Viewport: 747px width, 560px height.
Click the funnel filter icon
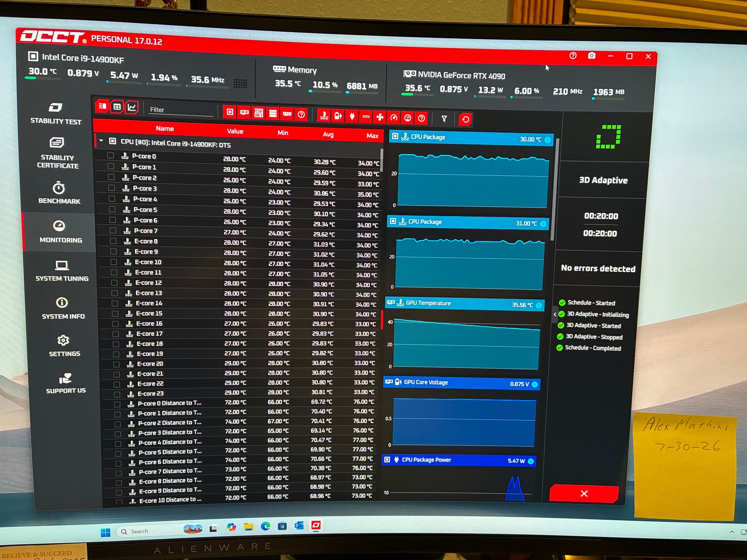pos(444,119)
